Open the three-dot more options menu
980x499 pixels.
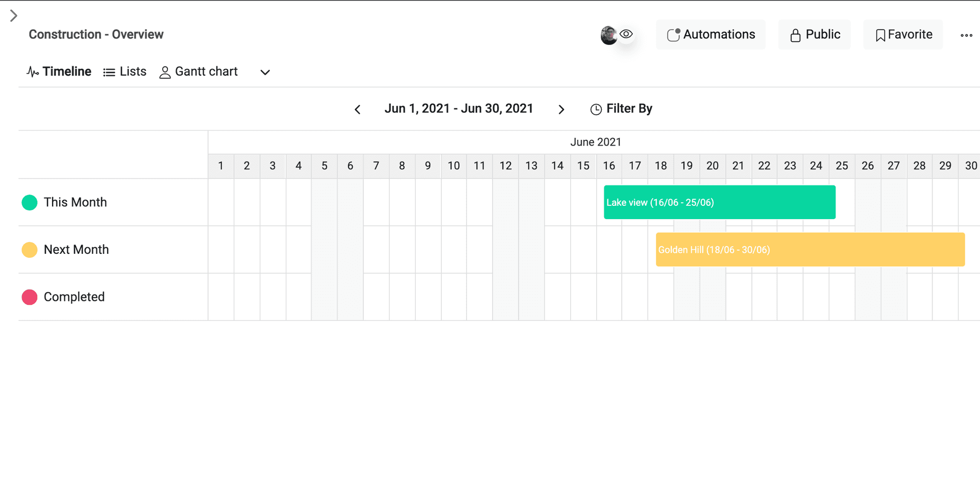pyautogui.click(x=966, y=35)
